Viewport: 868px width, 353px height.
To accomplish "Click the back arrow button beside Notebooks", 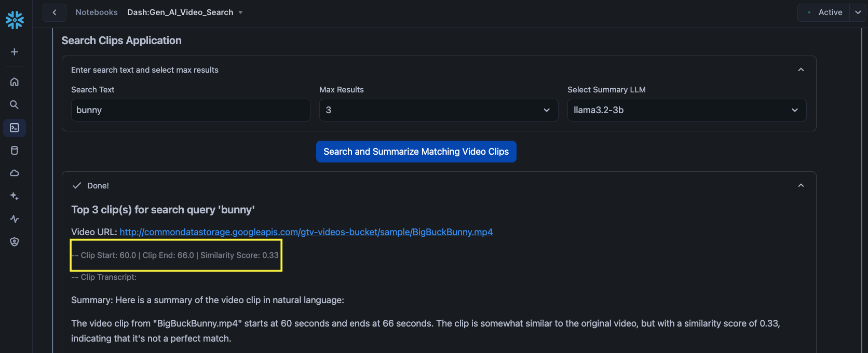I will click(x=55, y=12).
